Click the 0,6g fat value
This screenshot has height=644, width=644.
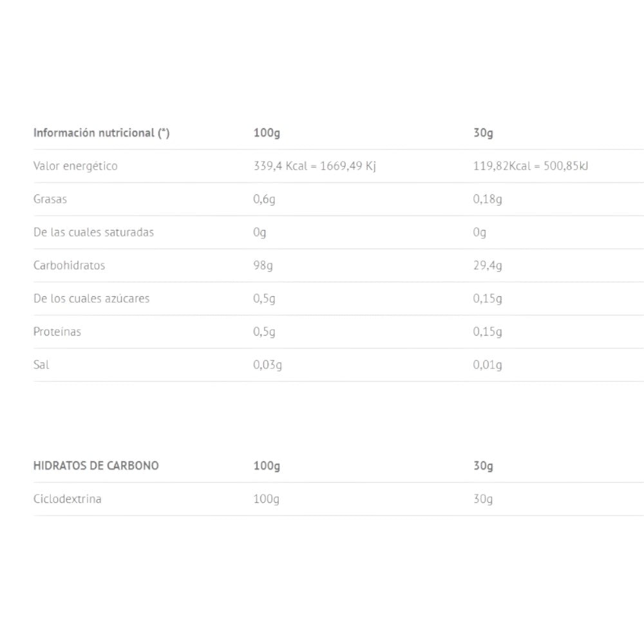tap(264, 200)
